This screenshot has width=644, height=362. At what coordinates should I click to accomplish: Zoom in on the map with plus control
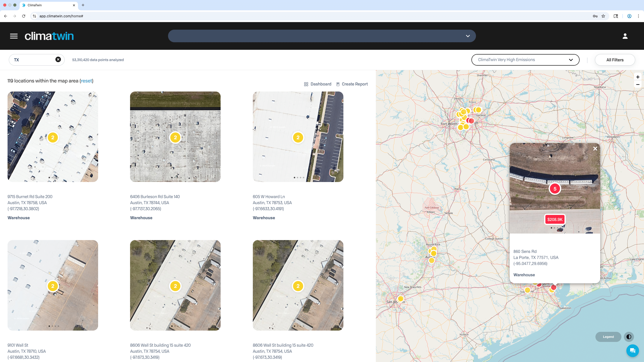pos(638,77)
